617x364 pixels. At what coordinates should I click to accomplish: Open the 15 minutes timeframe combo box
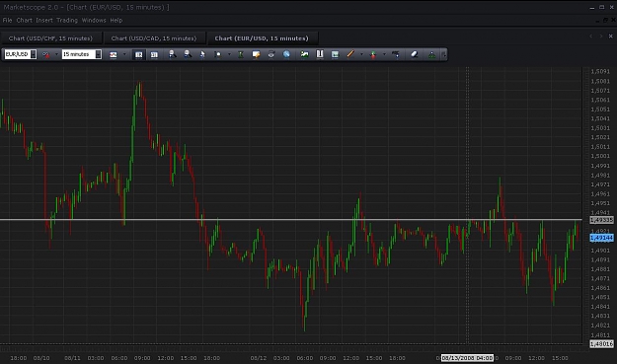tap(82, 54)
